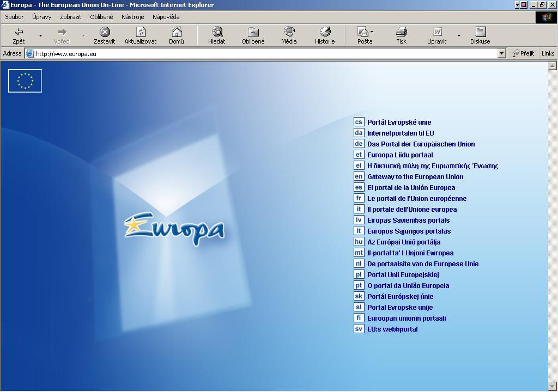Open EU:s webbportal link
Screen dimensions: 558x392
(392, 329)
